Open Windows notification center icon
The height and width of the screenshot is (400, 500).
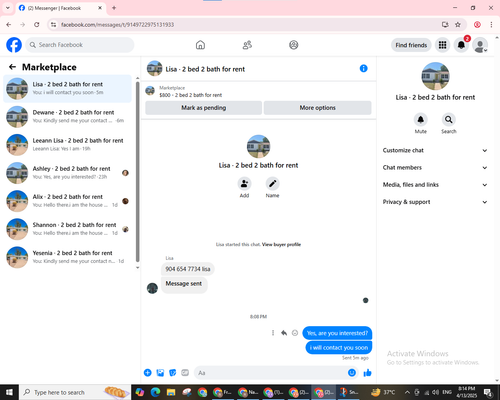click(488, 392)
